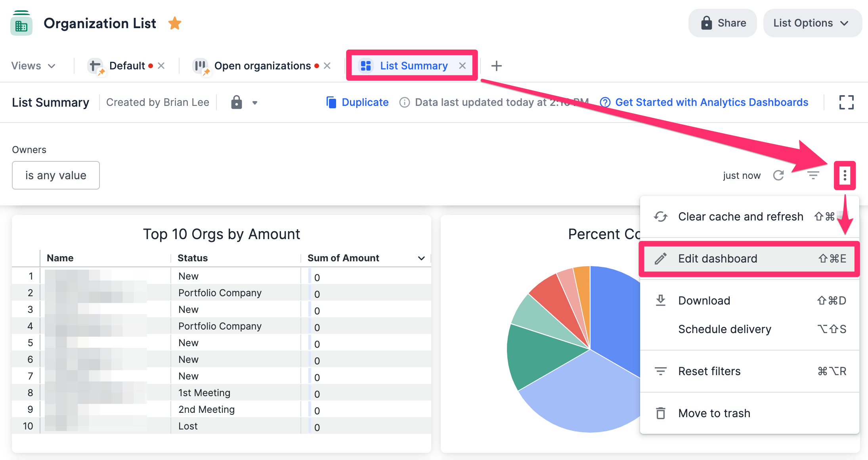The image size is (868, 460).
Task: Refresh the dashboard data
Action: 778,175
